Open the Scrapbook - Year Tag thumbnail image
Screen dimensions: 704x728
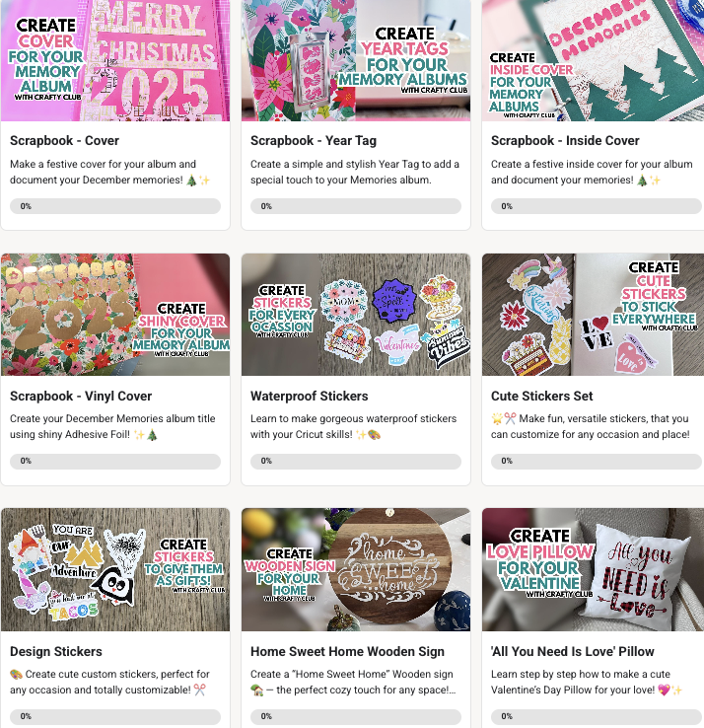tap(356, 60)
